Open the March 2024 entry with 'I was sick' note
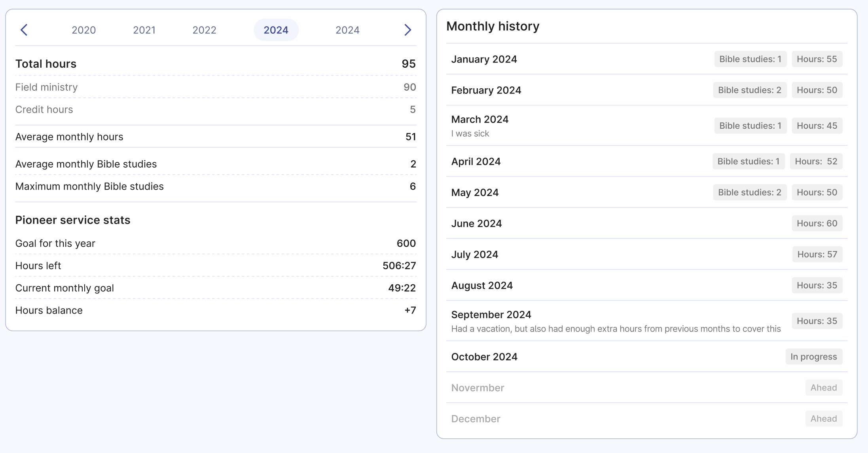The height and width of the screenshot is (453, 868). pyautogui.click(x=479, y=119)
